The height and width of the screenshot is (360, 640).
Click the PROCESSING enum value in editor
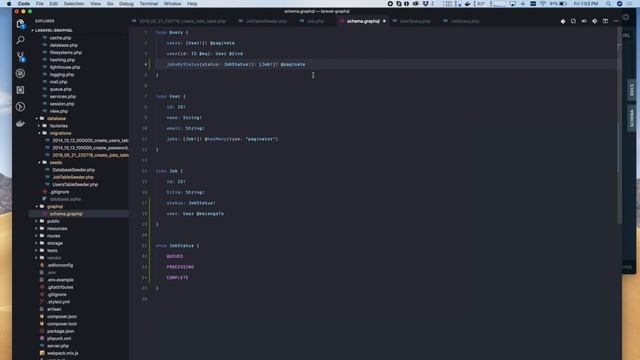coord(180,267)
